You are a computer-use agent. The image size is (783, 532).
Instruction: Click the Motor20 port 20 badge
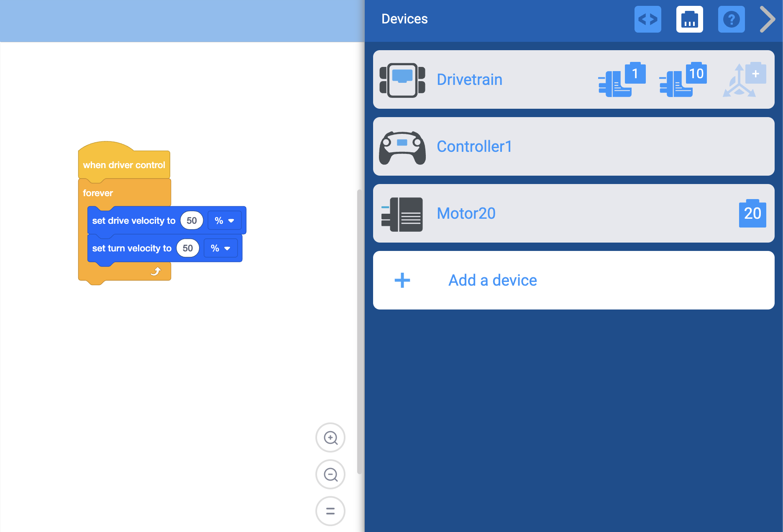pyautogui.click(x=752, y=213)
